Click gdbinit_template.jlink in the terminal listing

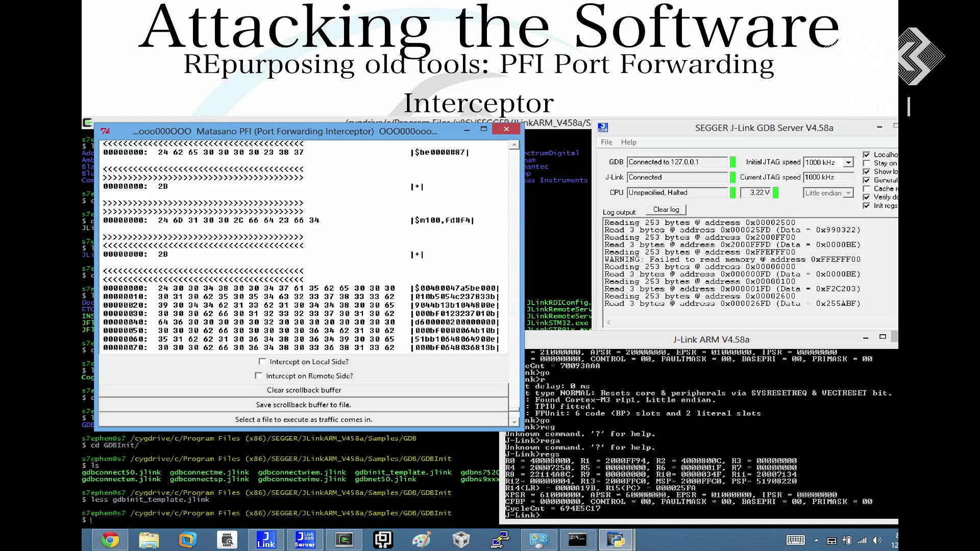(x=403, y=472)
